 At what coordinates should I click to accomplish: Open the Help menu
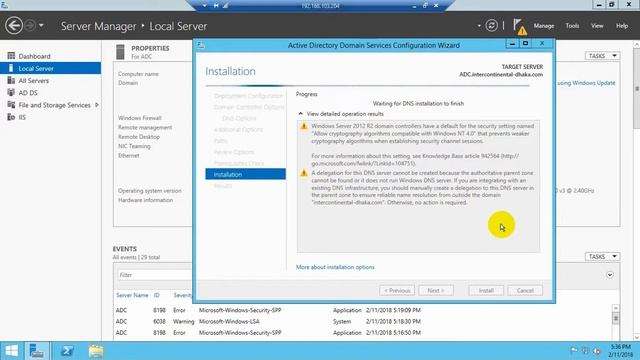(622, 26)
